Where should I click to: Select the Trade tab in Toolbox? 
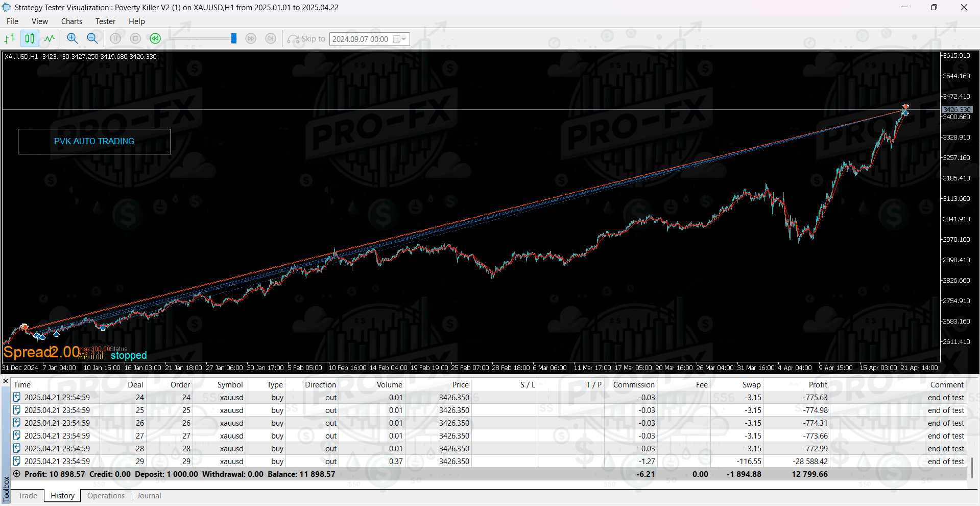[28, 495]
